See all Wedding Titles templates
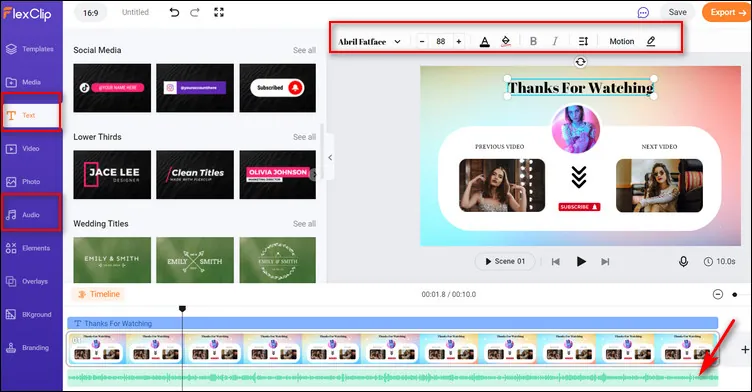 pos(304,224)
